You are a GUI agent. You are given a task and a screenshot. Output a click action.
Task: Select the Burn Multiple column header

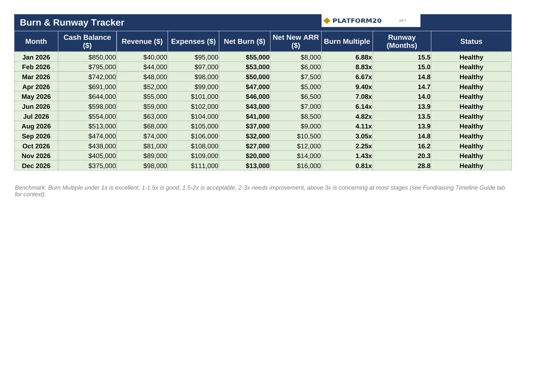pos(347,41)
